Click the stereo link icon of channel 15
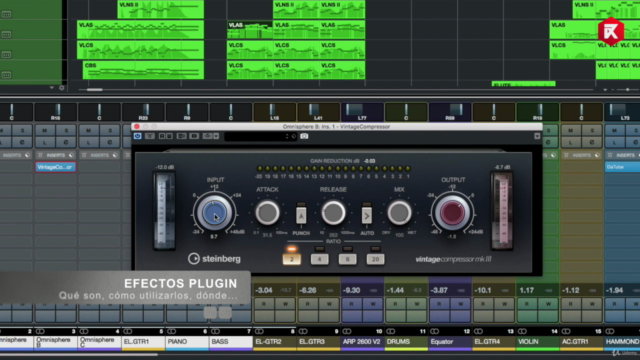This screenshot has width=640, height=360. click(566, 331)
